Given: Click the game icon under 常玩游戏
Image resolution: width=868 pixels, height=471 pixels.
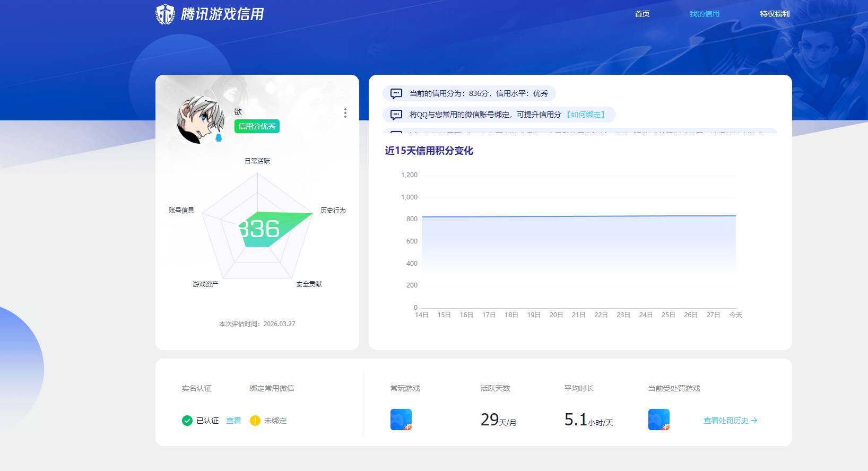Looking at the screenshot, I should click(401, 420).
